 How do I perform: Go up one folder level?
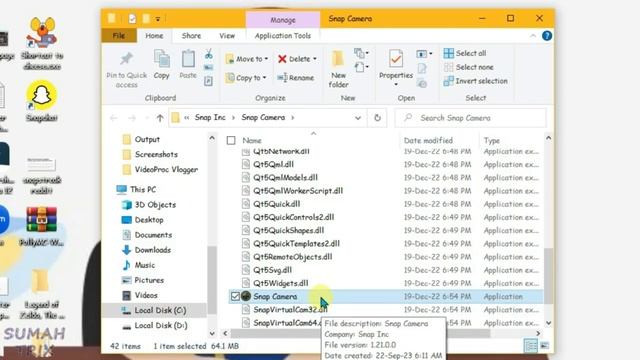click(160, 118)
